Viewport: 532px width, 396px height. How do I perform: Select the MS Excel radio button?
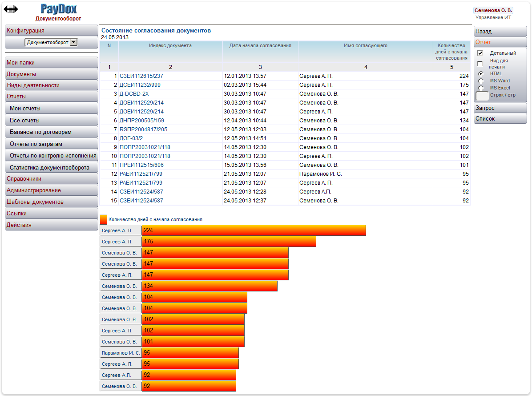[480, 88]
